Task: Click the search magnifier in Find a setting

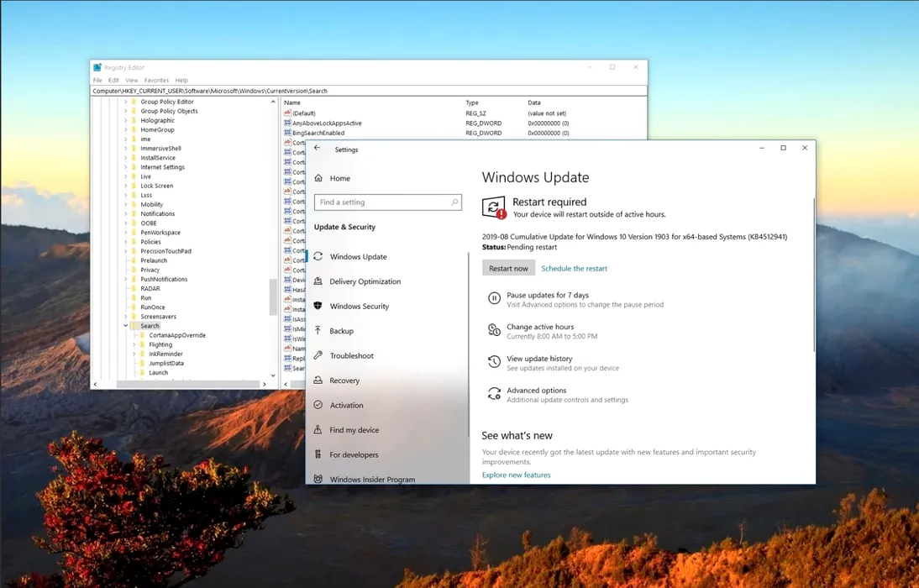Action: (x=454, y=202)
